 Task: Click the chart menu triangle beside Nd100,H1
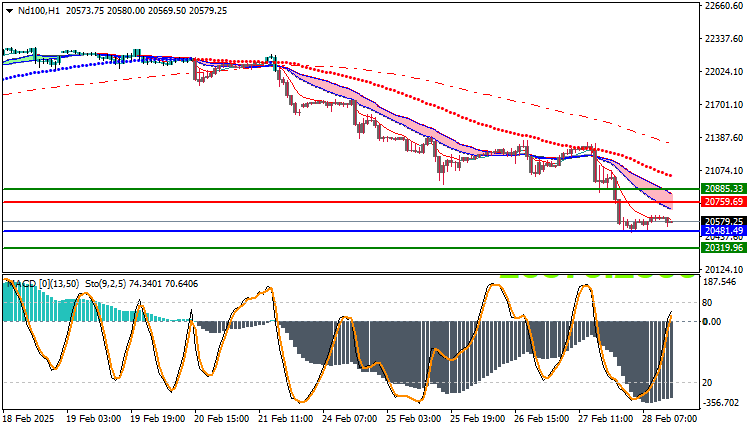click(9, 11)
